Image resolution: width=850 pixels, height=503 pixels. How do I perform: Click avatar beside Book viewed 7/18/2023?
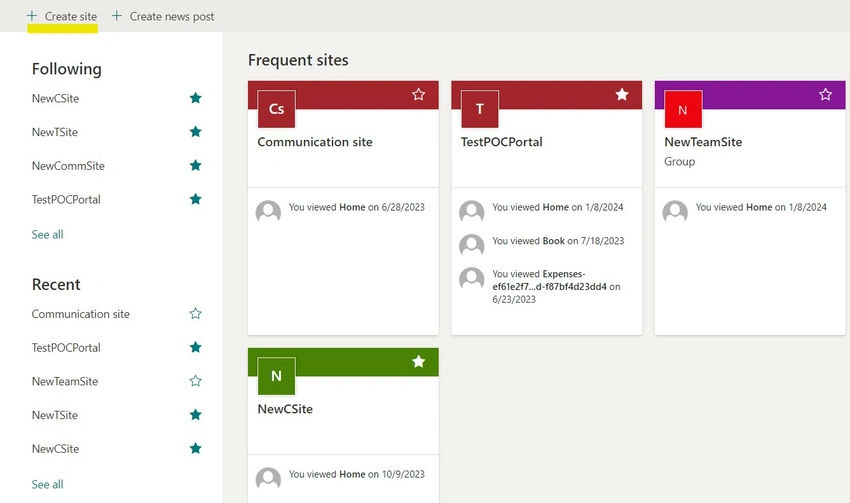[472, 245]
